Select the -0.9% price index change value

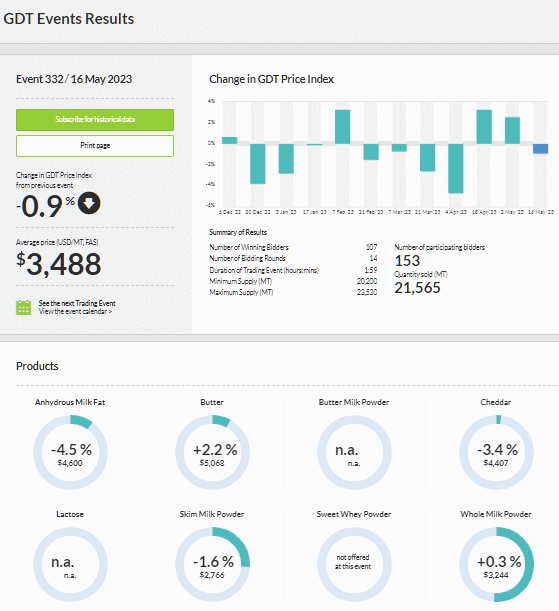point(46,206)
